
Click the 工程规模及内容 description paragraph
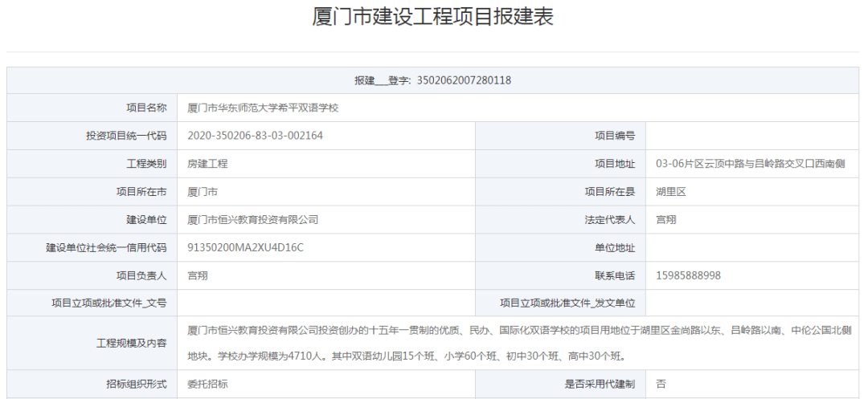point(518,343)
